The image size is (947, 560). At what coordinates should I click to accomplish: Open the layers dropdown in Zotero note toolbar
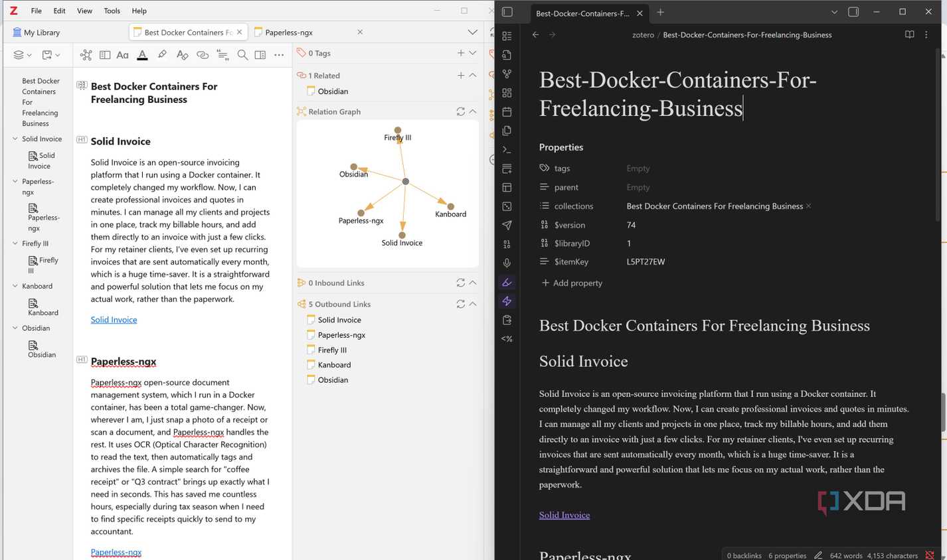pos(23,55)
